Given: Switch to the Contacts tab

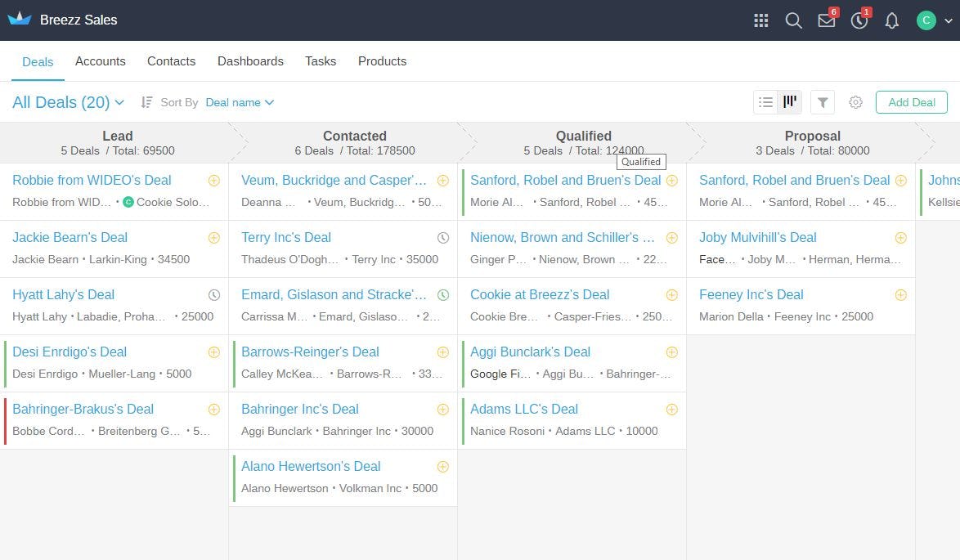Looking at the screenshot, I should click(171, 61).
